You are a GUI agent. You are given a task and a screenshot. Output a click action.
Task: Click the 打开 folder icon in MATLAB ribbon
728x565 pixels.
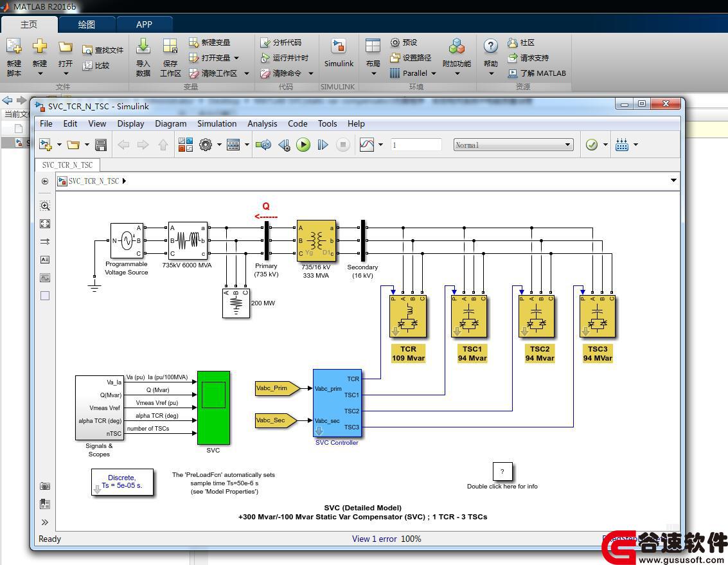(66, 46)
